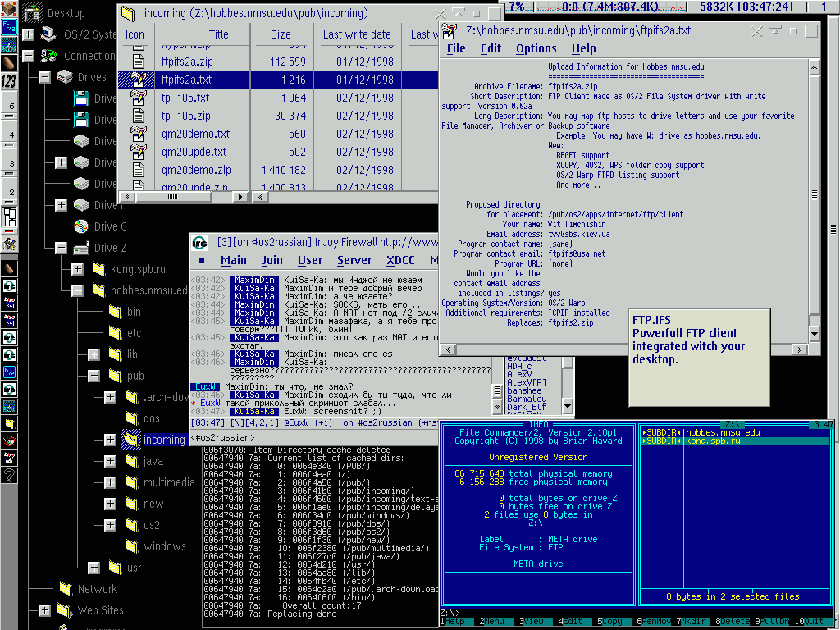Expand the lib folder node

[94, 354]
